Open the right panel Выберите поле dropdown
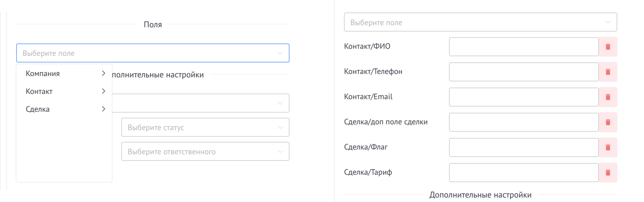The height and width of the screenshot is (202, 644). [480, 23]
